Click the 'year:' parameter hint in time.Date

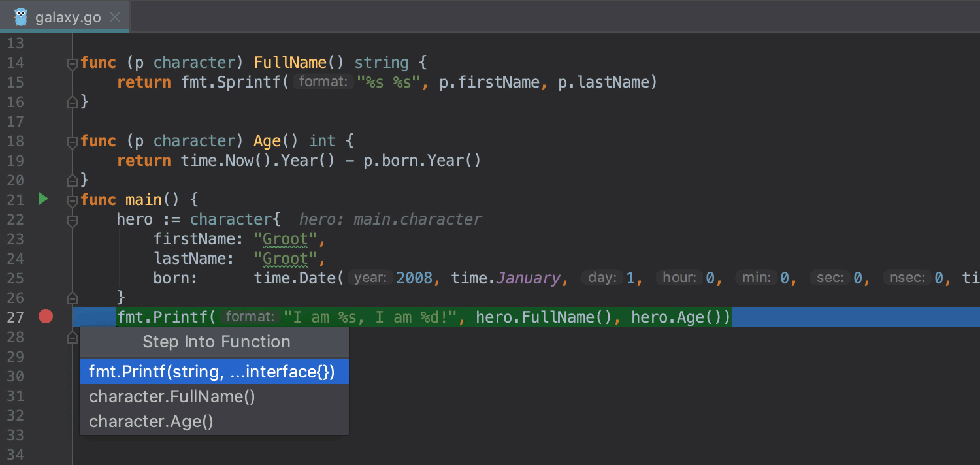pyautogui.click(x=370, y=278)
